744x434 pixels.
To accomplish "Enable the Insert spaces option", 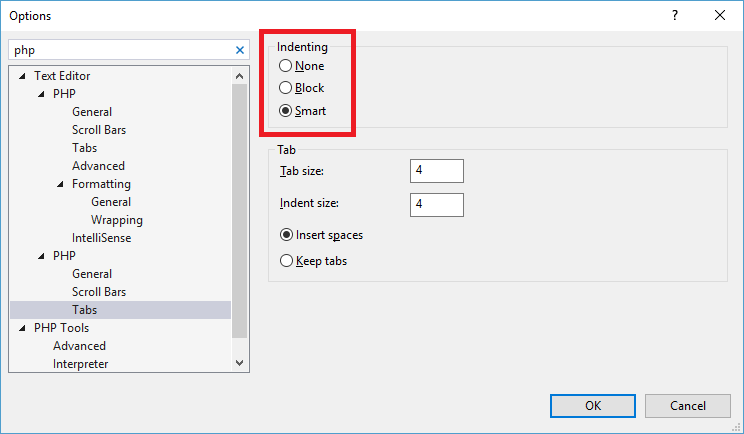I will pos(287,235).
